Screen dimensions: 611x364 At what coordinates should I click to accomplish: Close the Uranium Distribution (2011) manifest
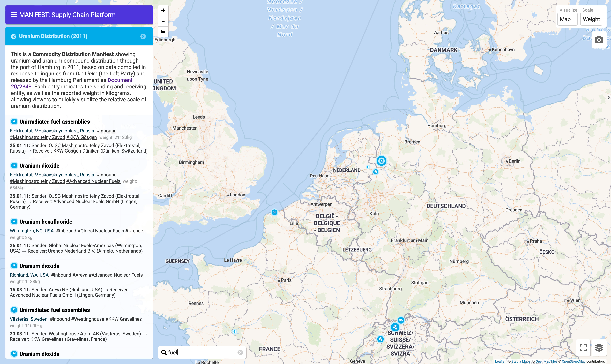[143, 36]
